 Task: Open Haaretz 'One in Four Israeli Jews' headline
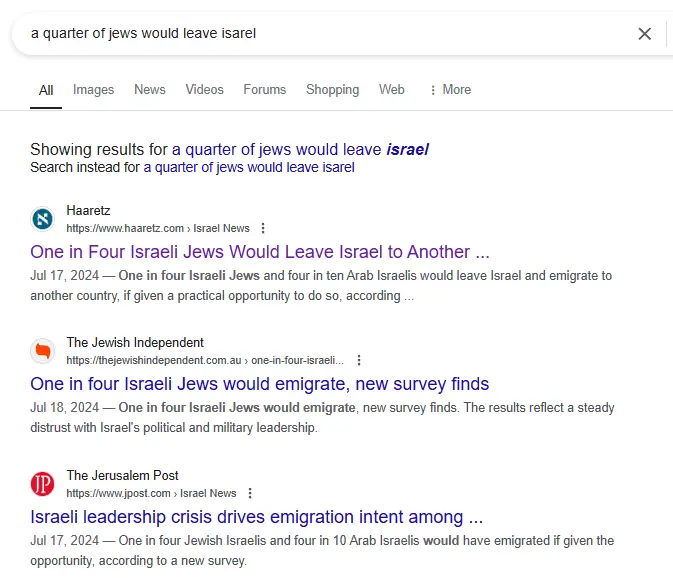tap(260, 252)
